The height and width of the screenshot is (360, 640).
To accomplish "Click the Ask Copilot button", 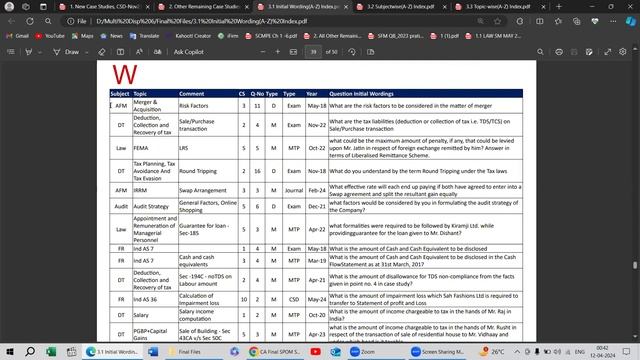I will [x=188, y=52].
